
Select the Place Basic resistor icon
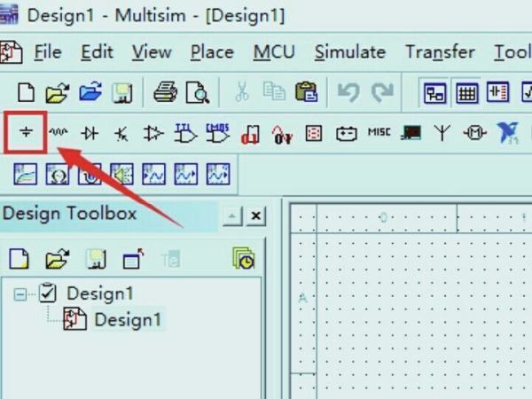(x=58, y=132)
